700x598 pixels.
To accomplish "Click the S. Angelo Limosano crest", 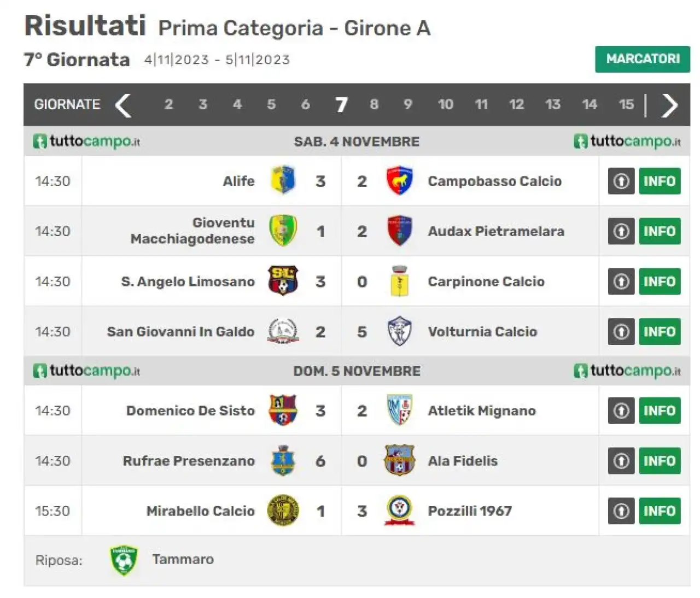I will click(283, 281).
